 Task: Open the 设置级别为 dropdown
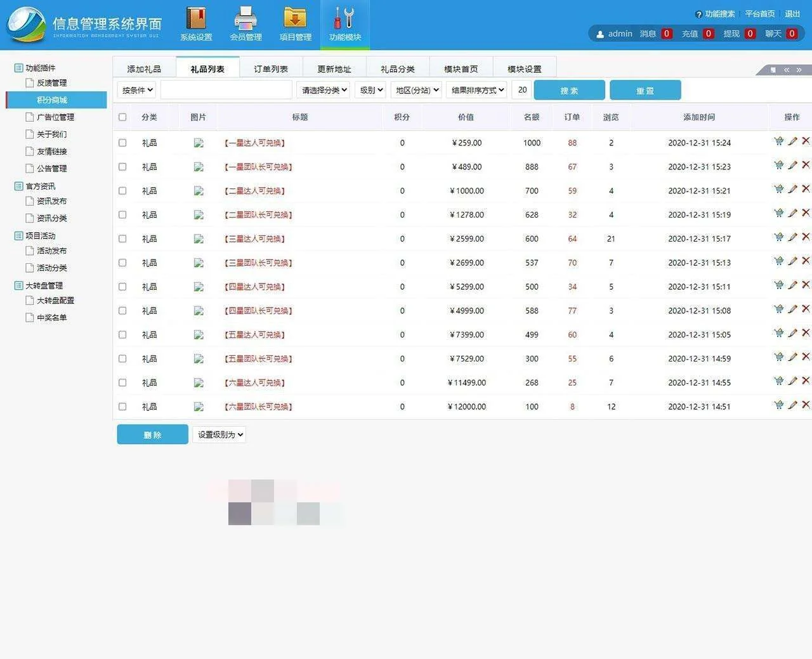[219, 434]
